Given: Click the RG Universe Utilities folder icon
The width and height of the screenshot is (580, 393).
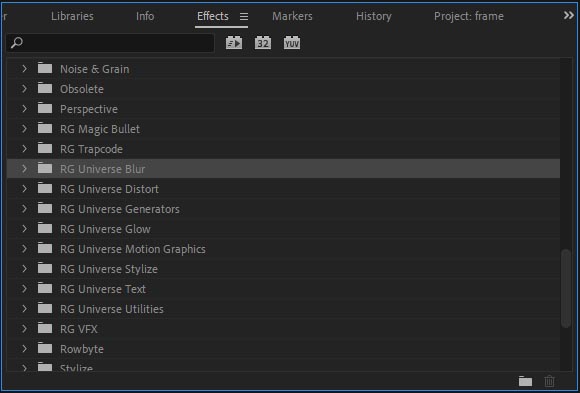Looking at the screenshot, I should [x=45, y=308].
